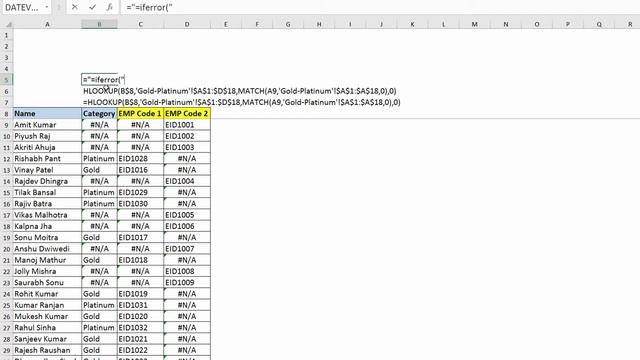
Task: Select column M header
Action: [x=474, y=24]
